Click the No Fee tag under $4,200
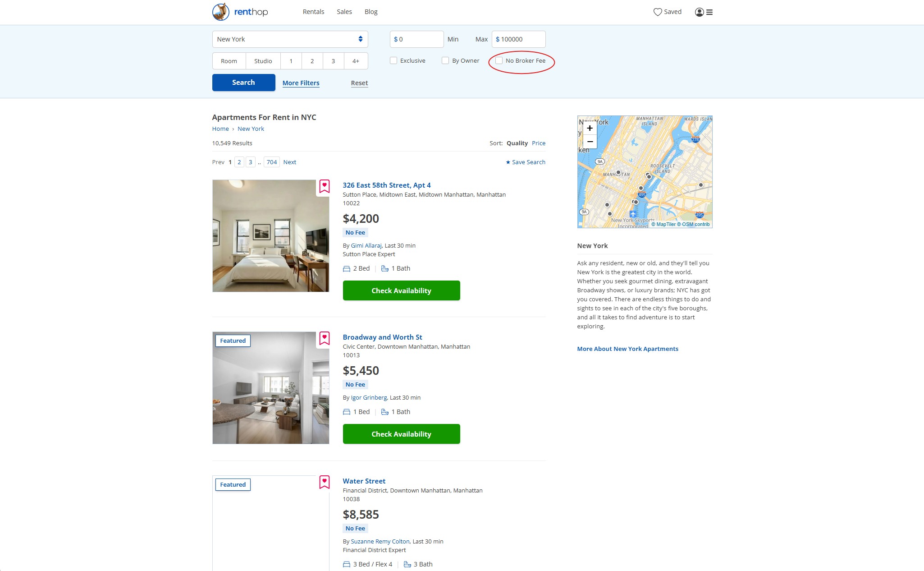Screen dimensions: 924x571 [355, 233]
